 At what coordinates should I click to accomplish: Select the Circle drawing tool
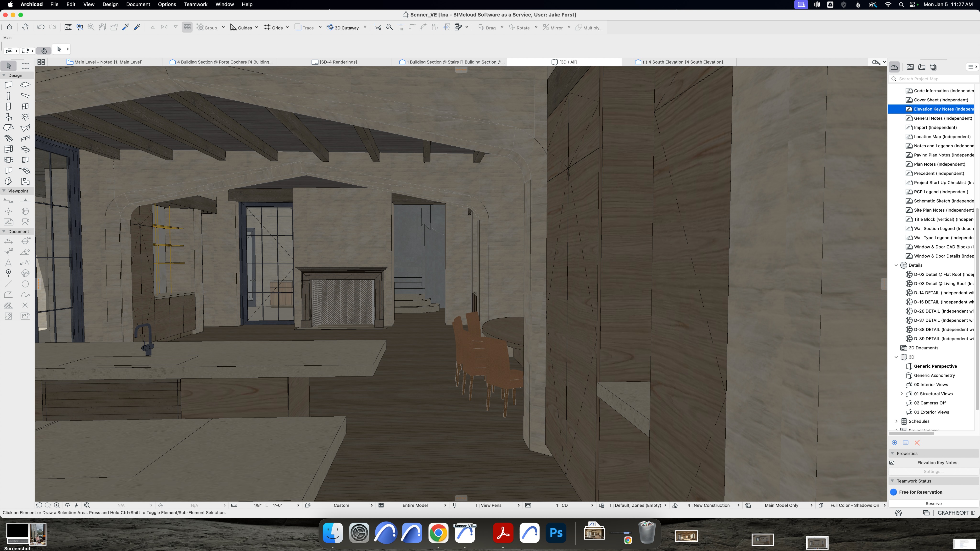[26, 284]
